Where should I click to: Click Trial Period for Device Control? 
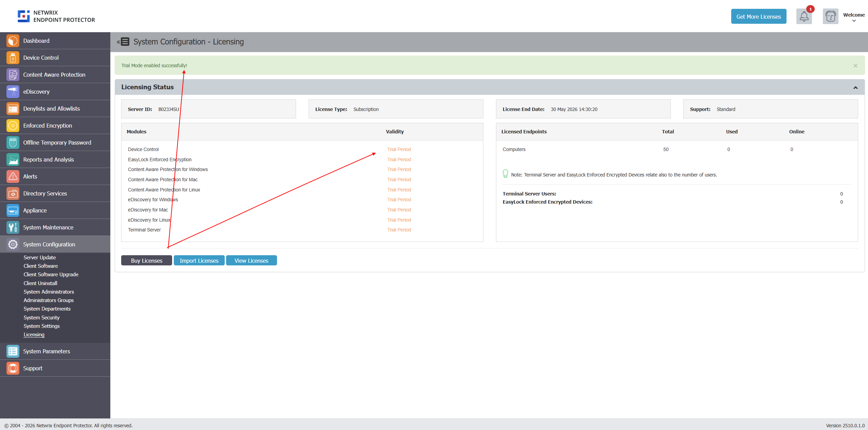pos(399,149)
